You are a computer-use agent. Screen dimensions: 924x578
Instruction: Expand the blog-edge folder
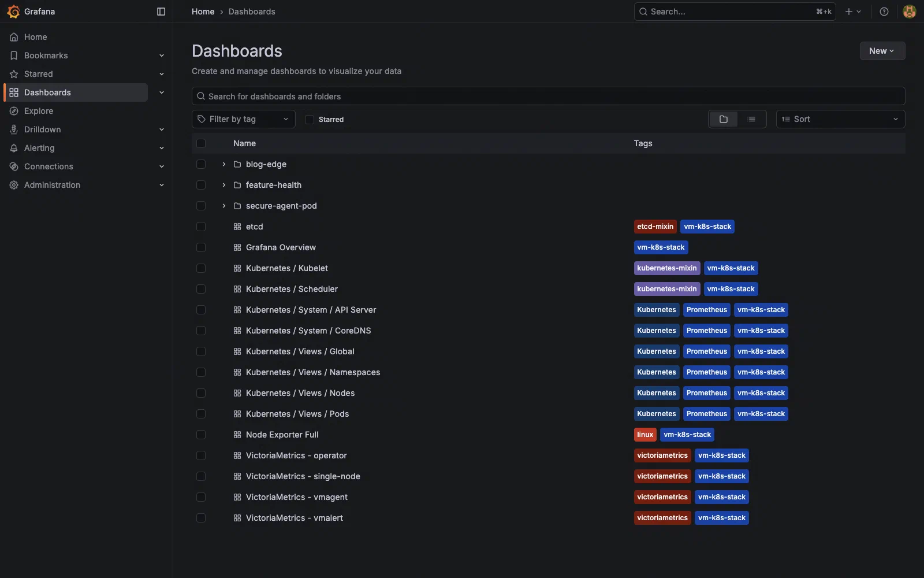(224, 164)
